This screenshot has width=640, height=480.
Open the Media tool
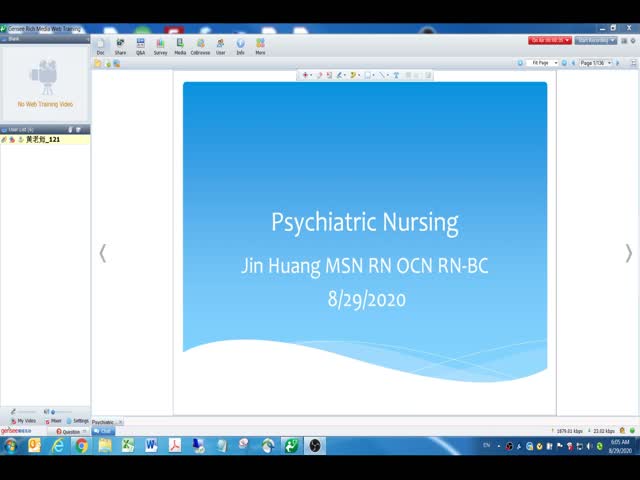tap(180, 46)
